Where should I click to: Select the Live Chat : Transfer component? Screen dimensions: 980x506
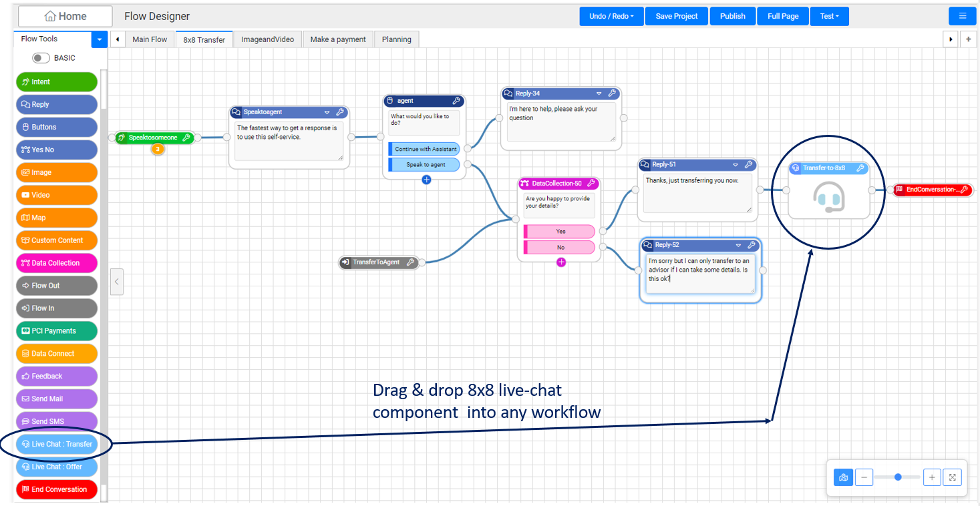[56, 444]
